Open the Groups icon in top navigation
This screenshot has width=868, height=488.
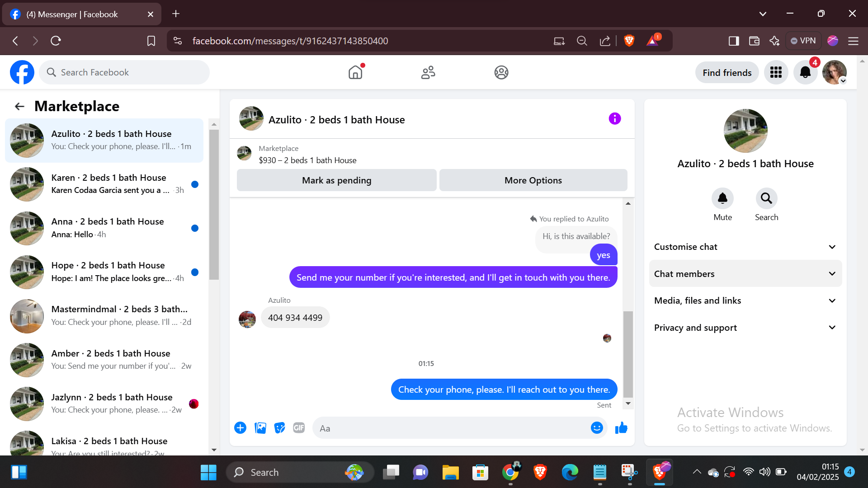(x=501, y=72)
